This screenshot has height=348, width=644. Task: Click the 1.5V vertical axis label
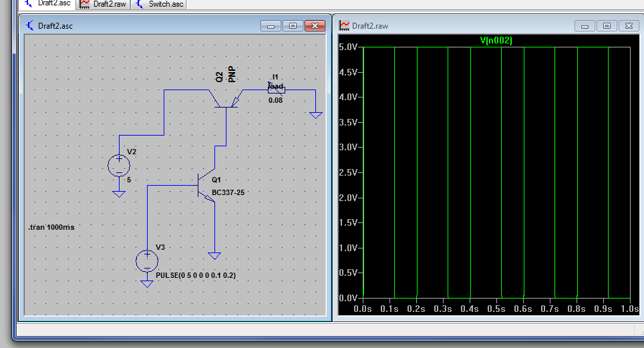click(x=348, y=222)
